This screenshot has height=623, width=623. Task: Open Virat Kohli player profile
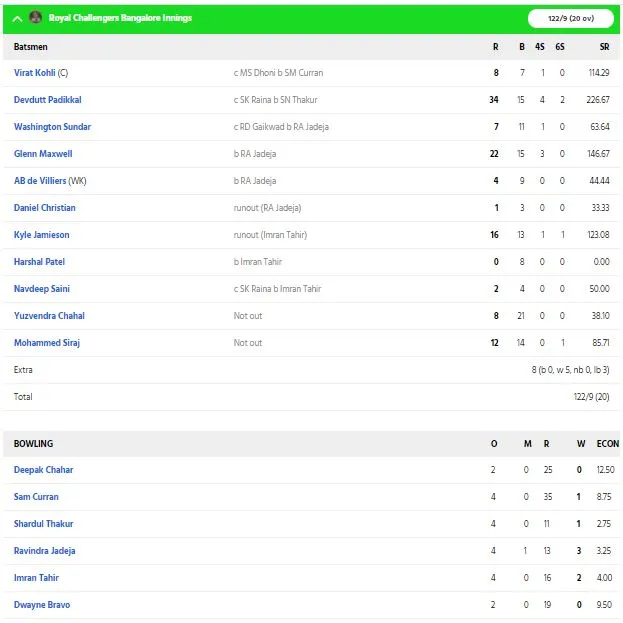click(34, 73)
